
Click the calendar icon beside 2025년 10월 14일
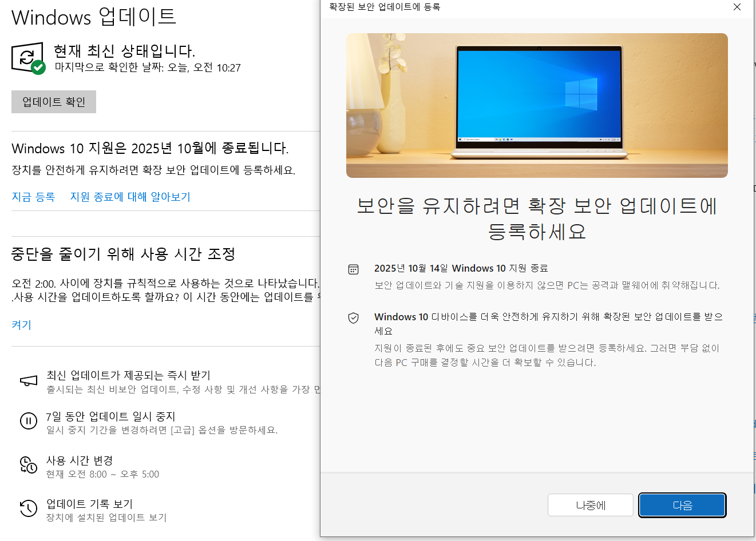coord(354,269)
